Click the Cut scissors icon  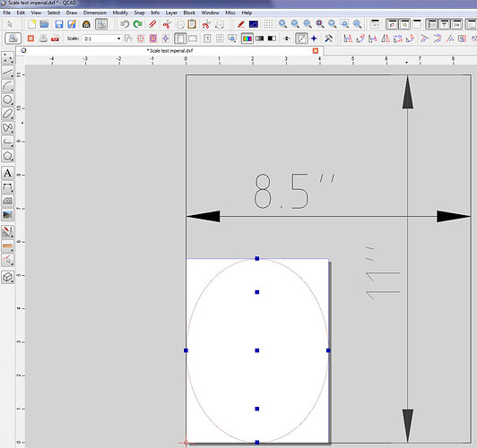pyautogui.click(x=167, y=24)
